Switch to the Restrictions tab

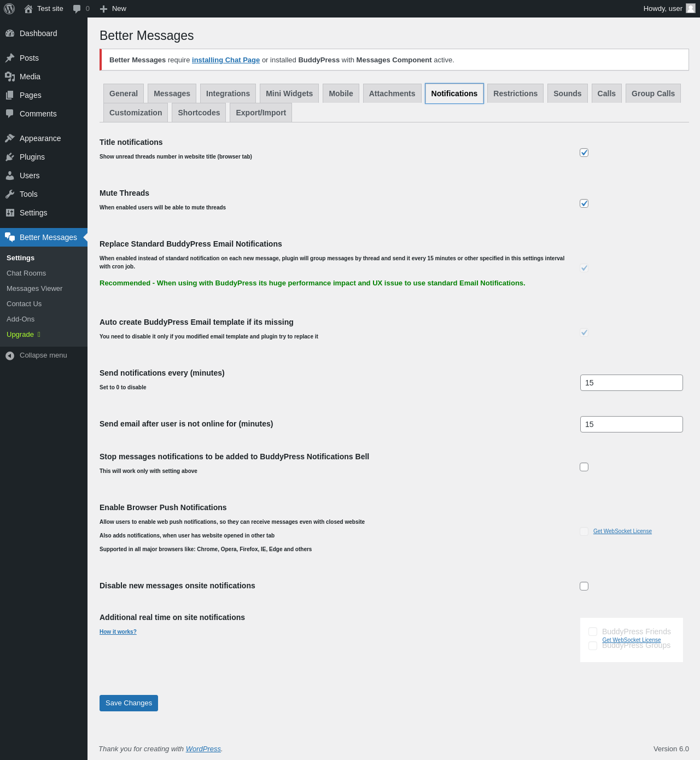(x=515, y=93)
